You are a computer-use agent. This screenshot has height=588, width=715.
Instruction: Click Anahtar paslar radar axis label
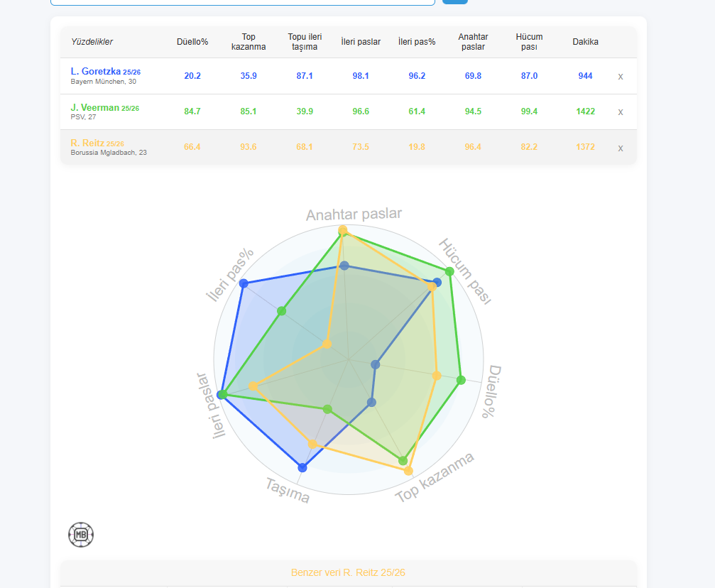pyautogui.click(x=354, y=214)
